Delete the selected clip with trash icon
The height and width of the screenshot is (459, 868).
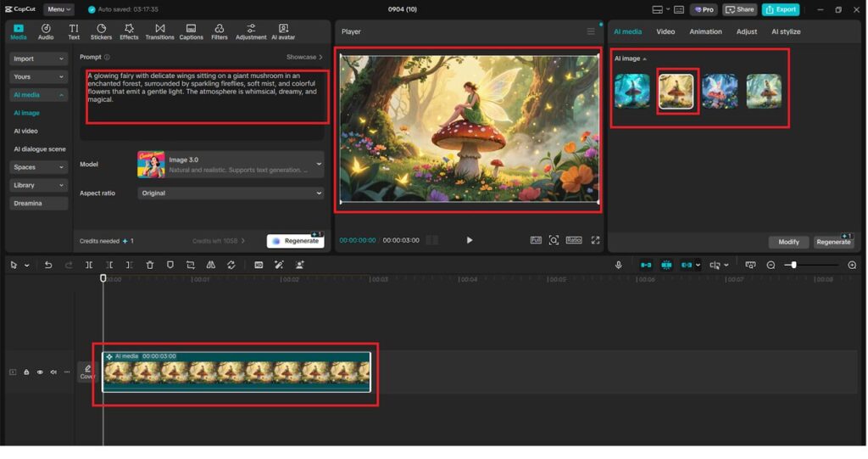pos(150,265)
